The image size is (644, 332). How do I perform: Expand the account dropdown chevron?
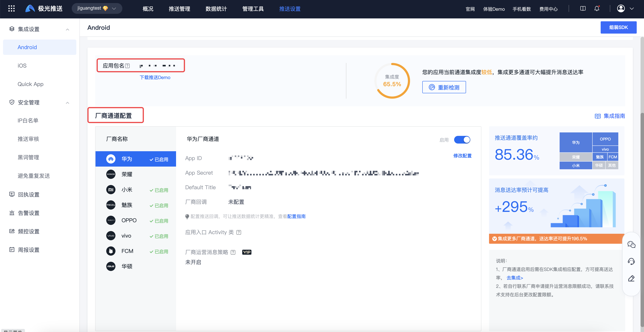pyautogui.click(x=632, y=8)
